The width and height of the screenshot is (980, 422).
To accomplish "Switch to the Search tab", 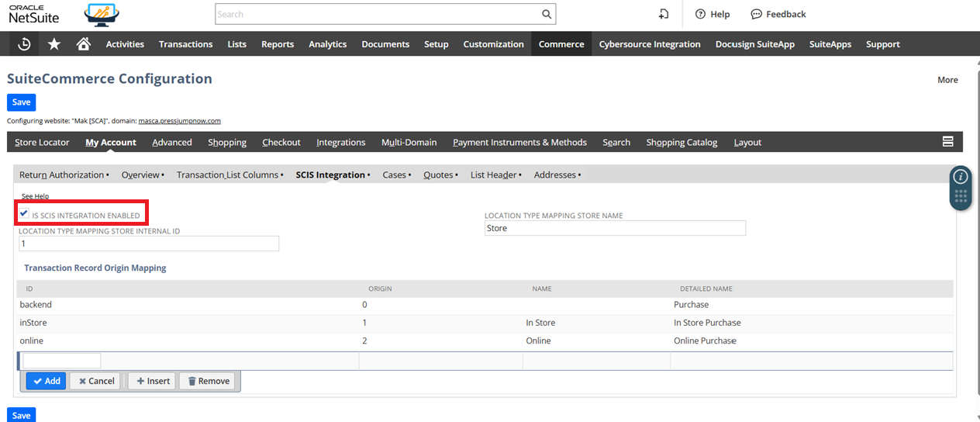I will [616, 142].
